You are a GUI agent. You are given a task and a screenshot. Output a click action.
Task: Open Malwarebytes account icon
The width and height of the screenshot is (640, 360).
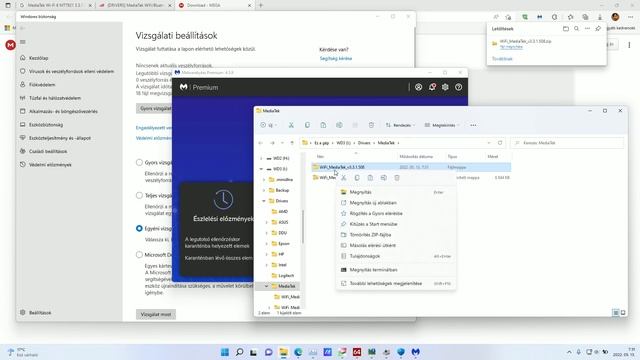click(x=418, y=87)
